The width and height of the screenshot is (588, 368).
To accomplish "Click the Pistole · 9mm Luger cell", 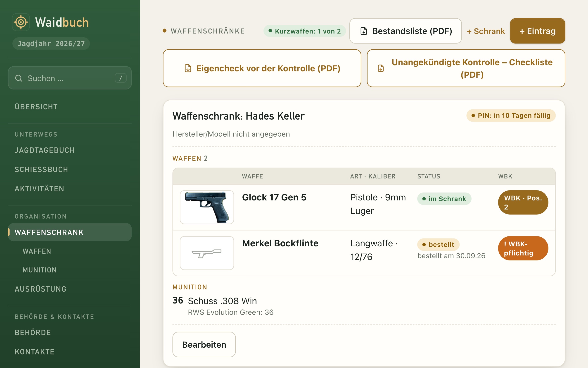I will tap(378, 204).
